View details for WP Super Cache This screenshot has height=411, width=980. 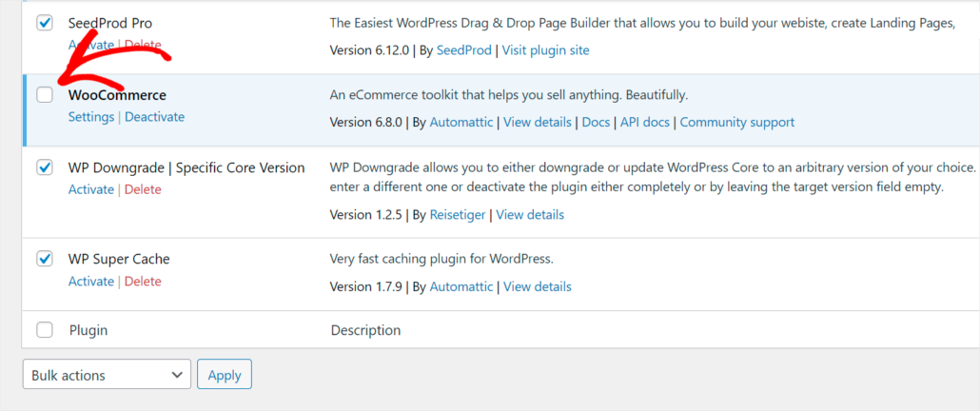click(538, 286)
